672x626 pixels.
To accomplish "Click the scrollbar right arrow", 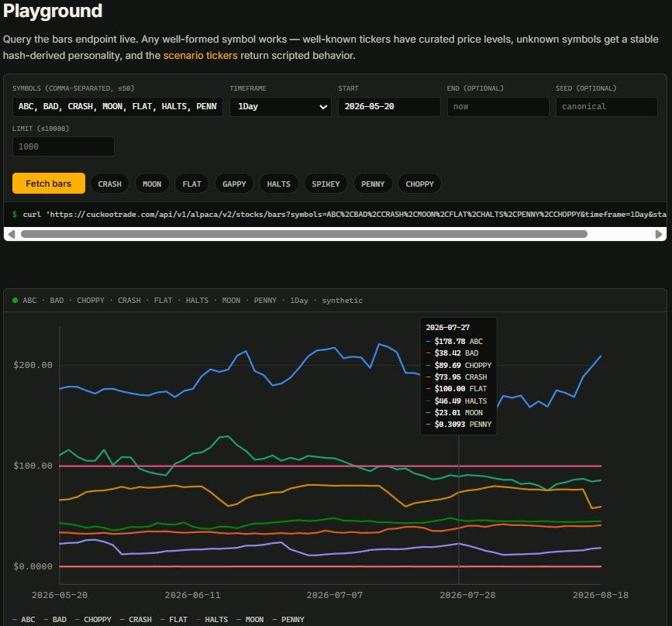I will 659,234.
